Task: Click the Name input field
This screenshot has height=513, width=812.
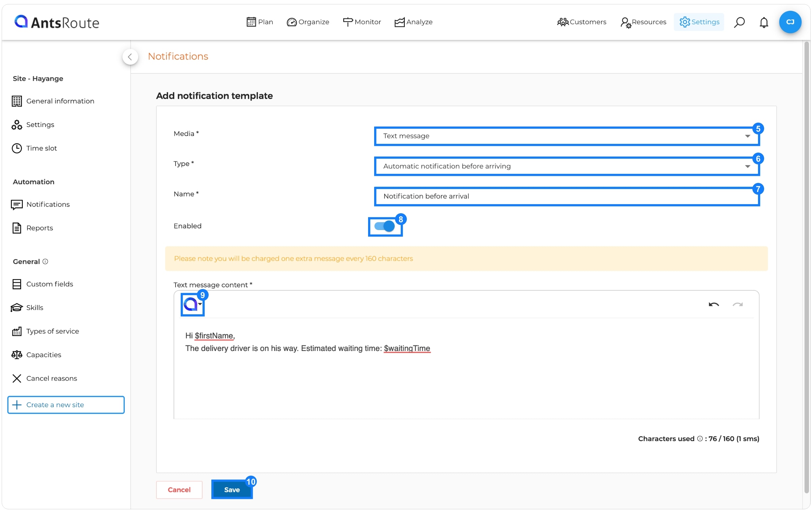Action: tap(567, 196)
